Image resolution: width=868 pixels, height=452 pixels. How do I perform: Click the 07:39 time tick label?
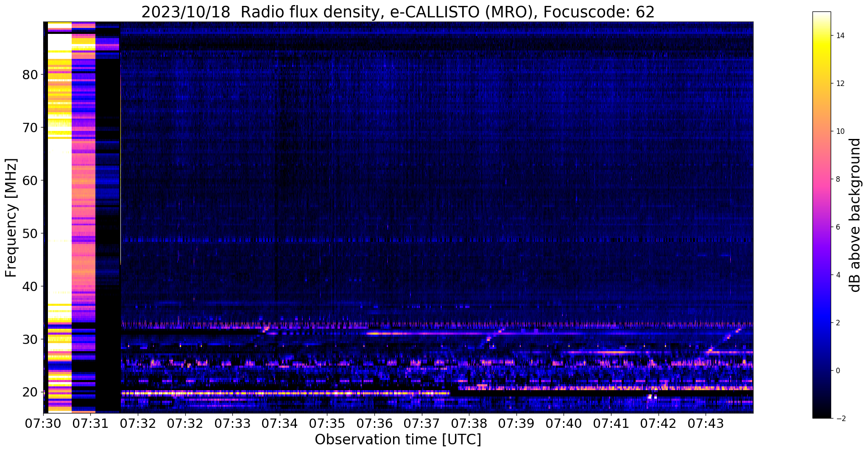pos(516,423)
